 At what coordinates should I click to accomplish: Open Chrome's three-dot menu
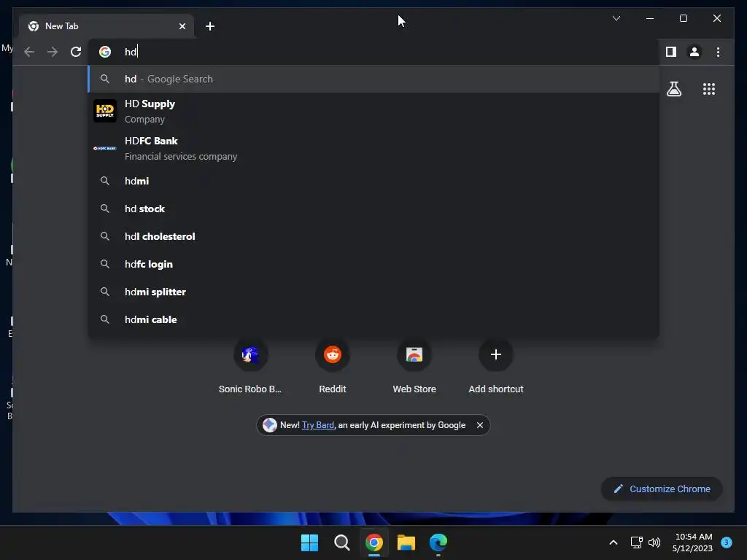coord(718,52)
